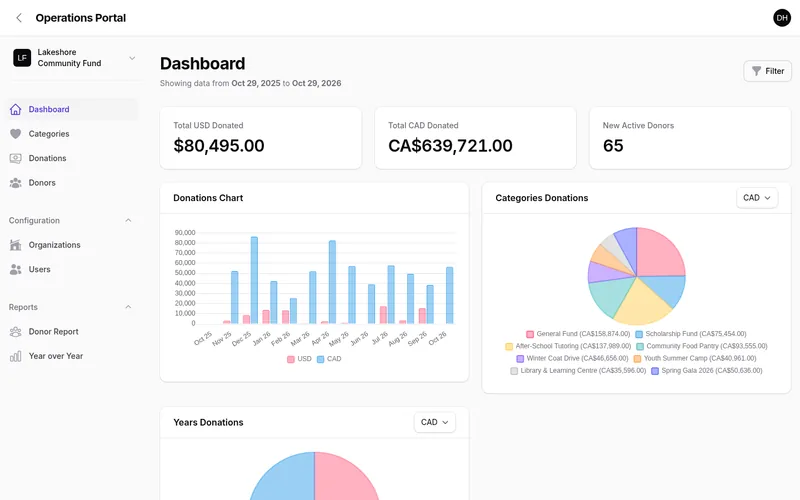The image size is (800, 500).
Task: Click the LF organization logo
Action: tap(22, 58)
